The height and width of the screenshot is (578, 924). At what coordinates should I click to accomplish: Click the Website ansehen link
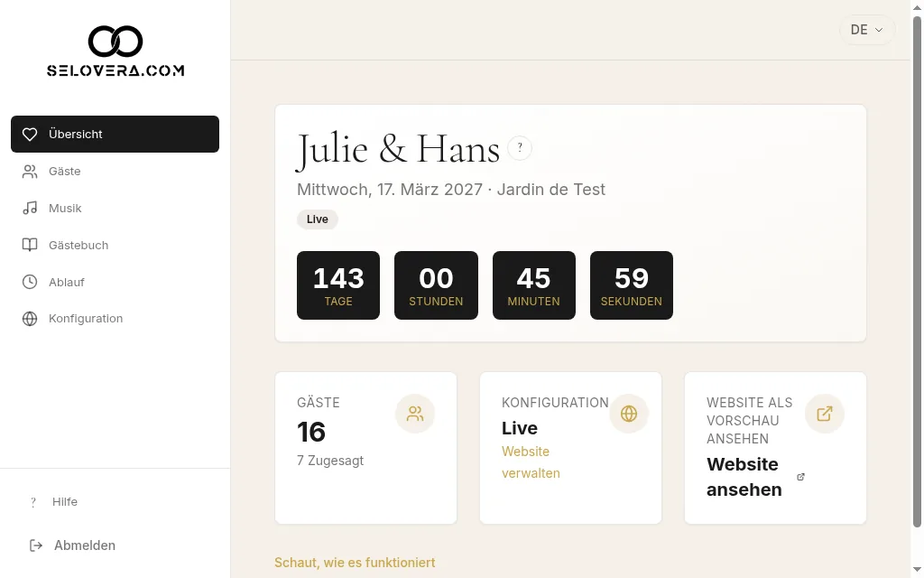tap(755, 477)
